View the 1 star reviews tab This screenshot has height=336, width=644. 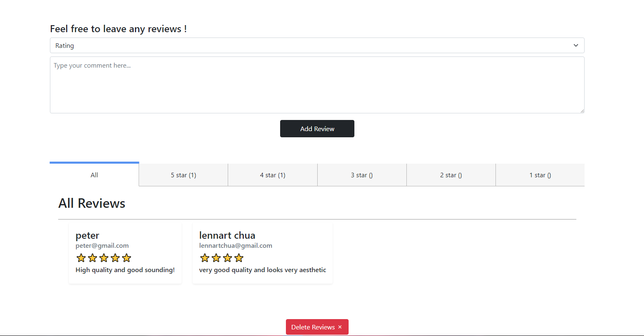(540, 175)
